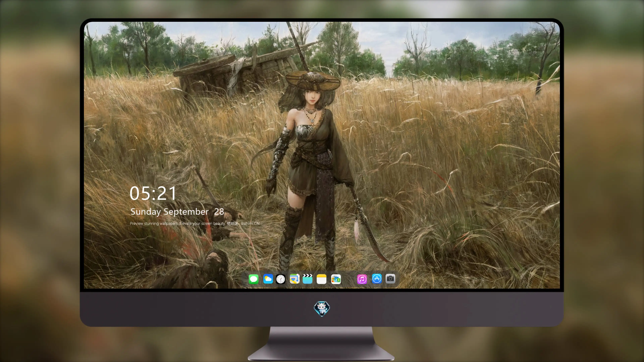The width and height of the screenshot is (644, 362).
Task: Open the Camera app in the dock
Action: 390,279
